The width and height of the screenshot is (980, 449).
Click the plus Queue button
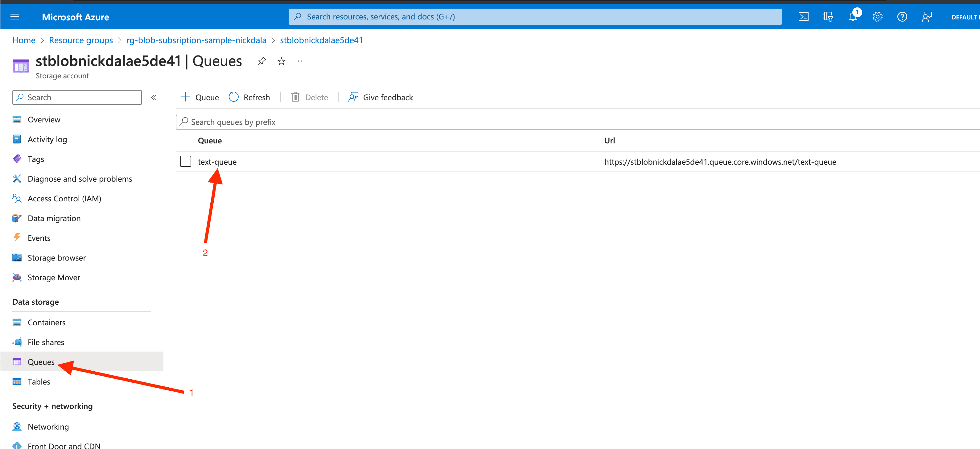[200, 97]
